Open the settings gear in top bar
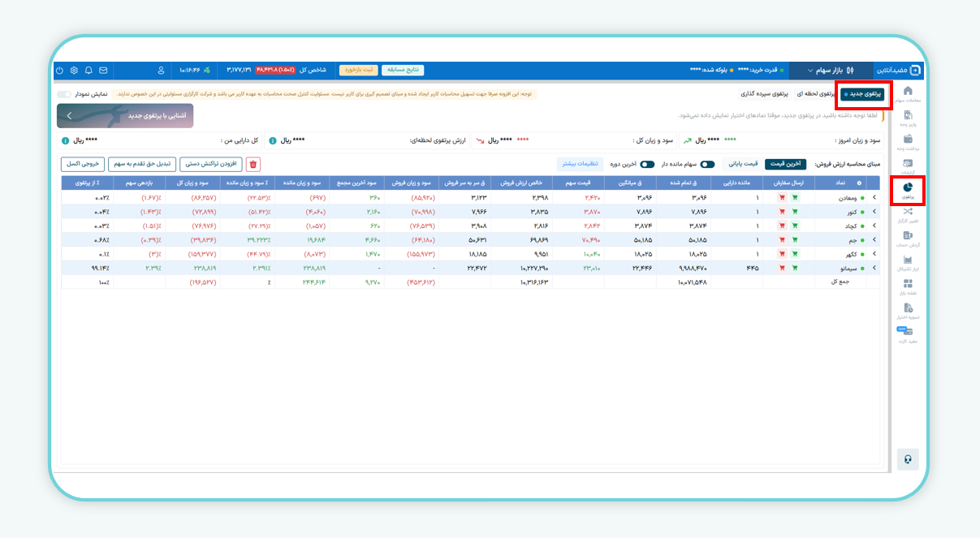Screen dimensions: 980x538 (74, 71)
